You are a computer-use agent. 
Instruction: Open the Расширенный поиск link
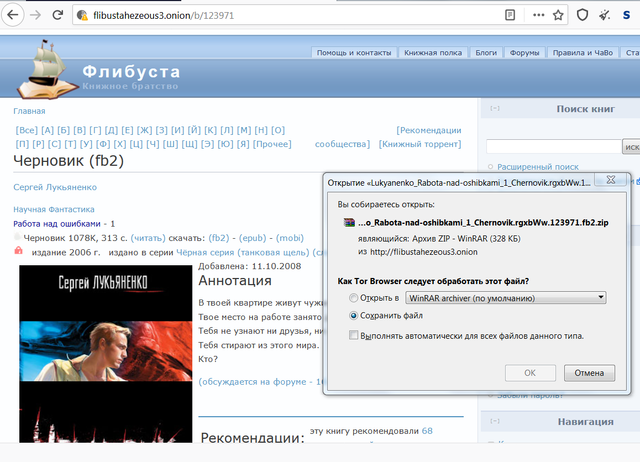[538, 167]
